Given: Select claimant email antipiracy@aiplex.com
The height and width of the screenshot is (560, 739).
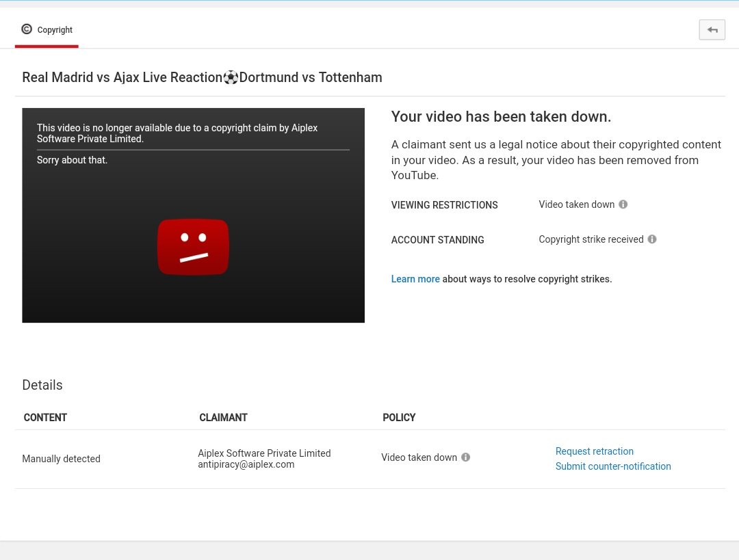Looking at the screenshot, I should 246,464.
